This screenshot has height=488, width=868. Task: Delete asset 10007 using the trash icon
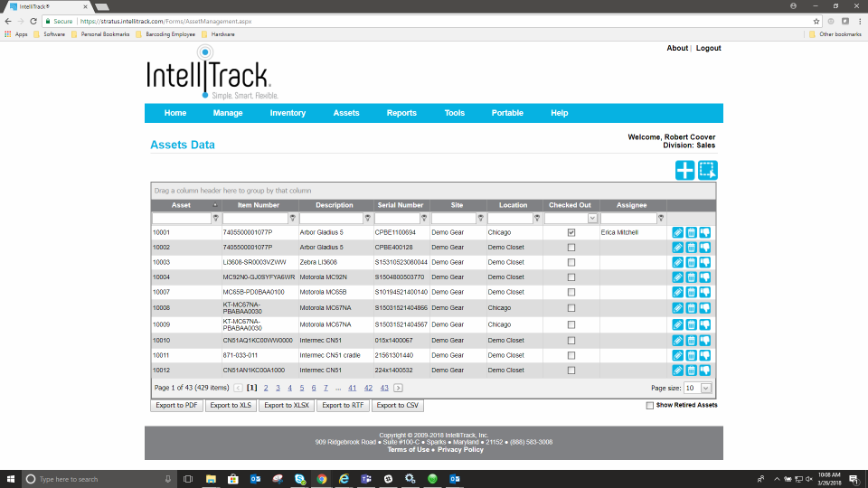click(x=691, y=292)
